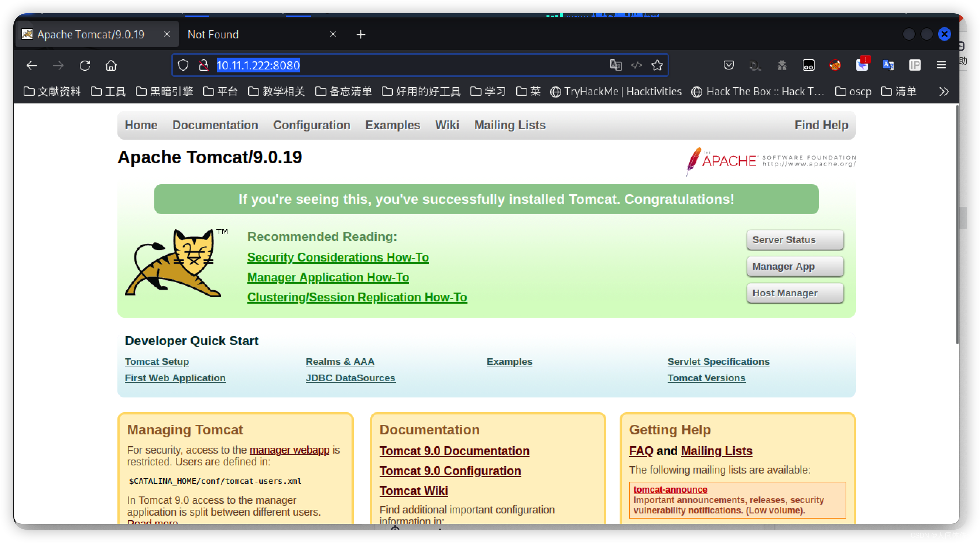Open the 教学相关 bookmark folder
Image resolution: width=980 pixels, height=543 pixels.
tap(277, 92)
